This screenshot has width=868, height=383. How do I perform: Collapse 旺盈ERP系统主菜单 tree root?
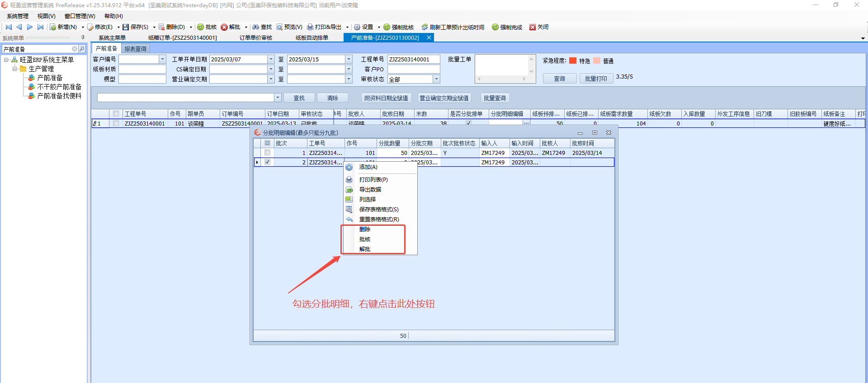[6, 60]
